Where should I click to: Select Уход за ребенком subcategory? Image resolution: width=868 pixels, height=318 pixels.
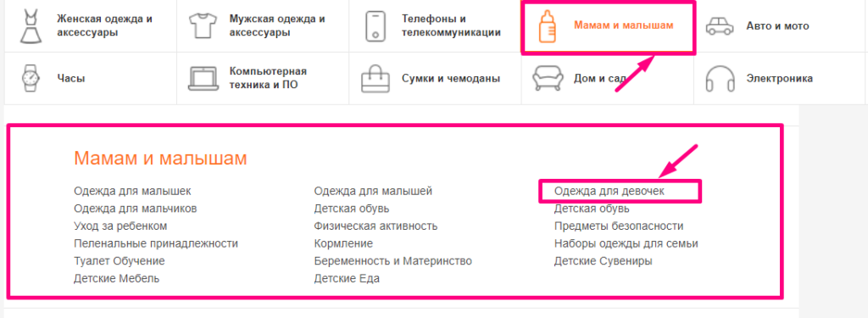(120, 226)
